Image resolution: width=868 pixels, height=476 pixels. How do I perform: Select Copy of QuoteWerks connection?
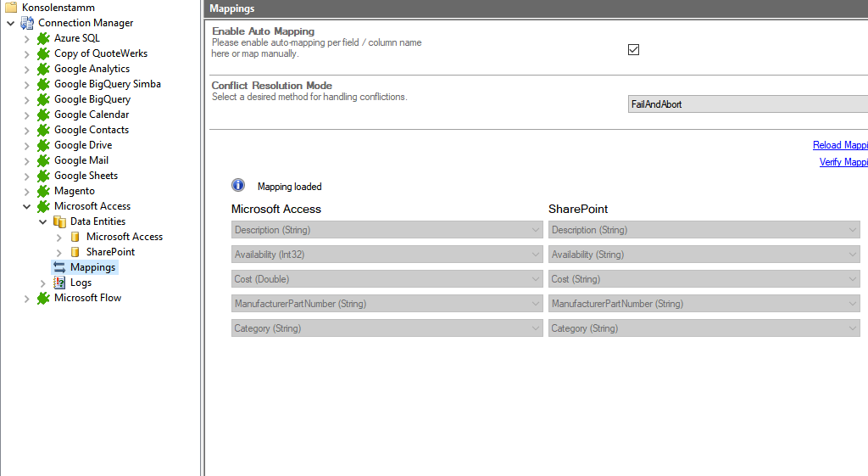100,53
